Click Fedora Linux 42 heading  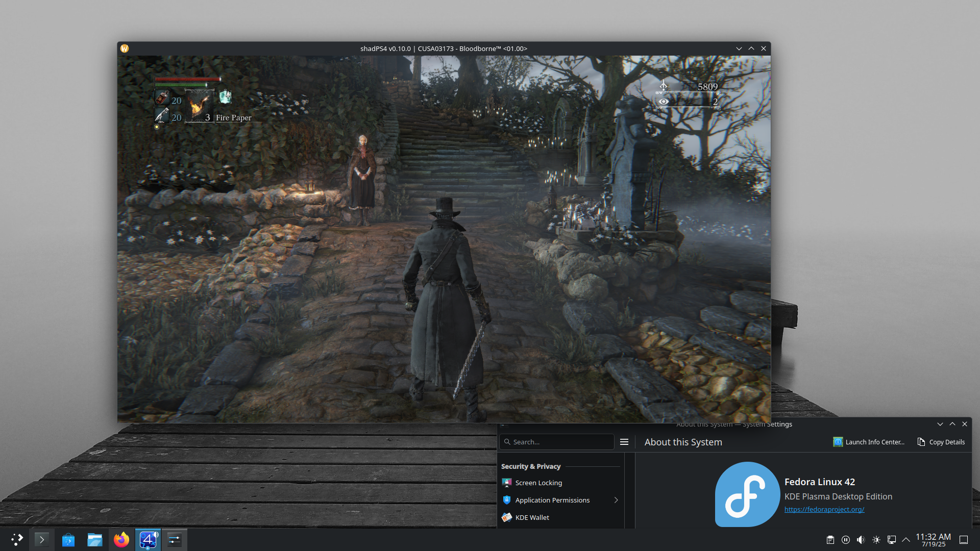820,482
